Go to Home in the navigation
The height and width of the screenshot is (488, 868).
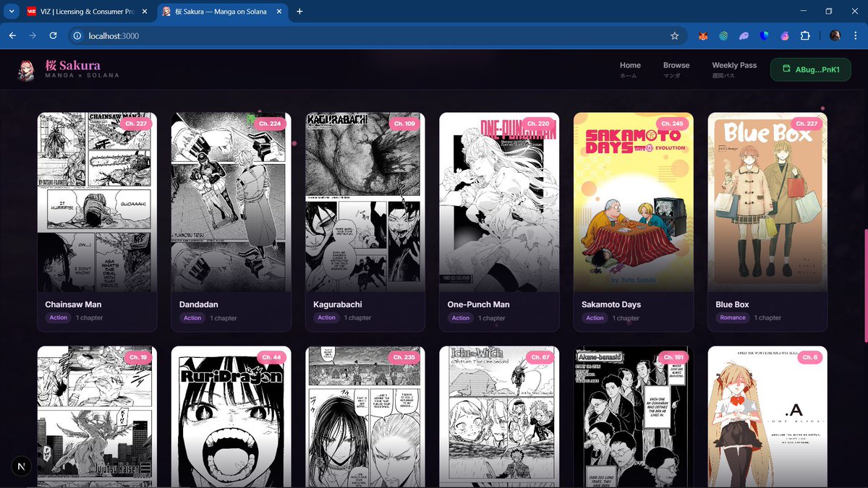pos(630,69)
